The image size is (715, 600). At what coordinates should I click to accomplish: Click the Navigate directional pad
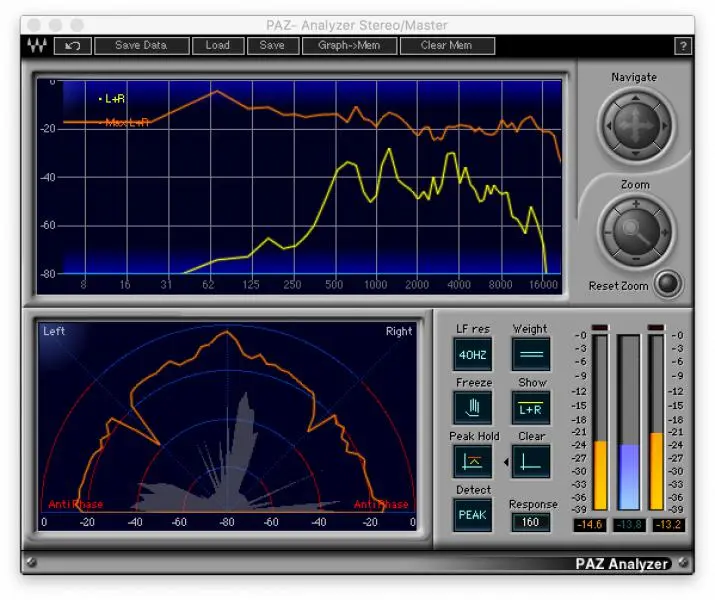coord(635,126)
